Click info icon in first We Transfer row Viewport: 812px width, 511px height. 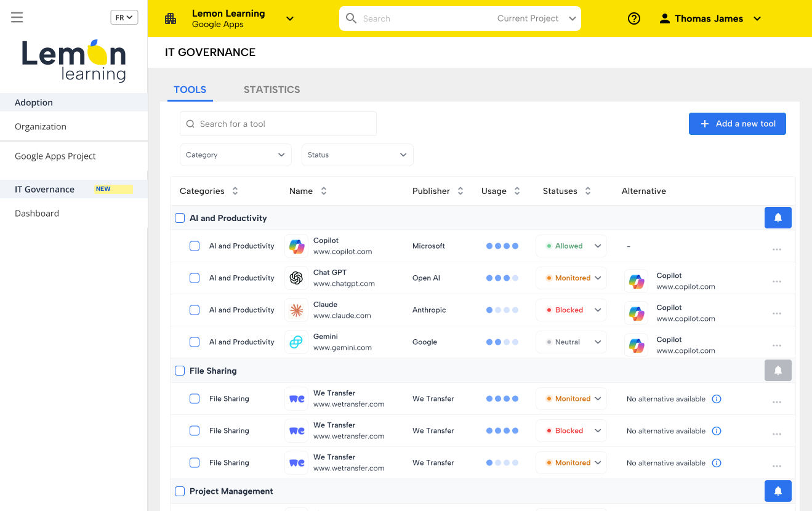pos(716,399)
